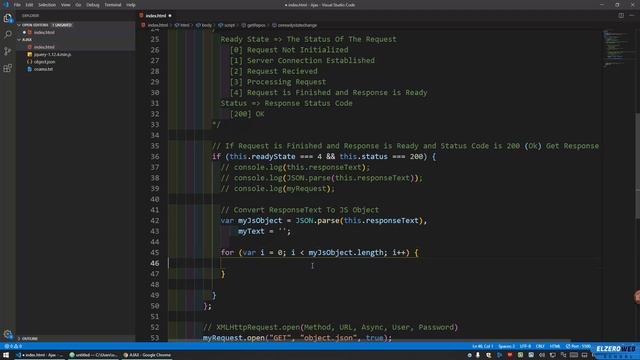640x360 pixels.
Task: Click the getRepos breadcrumb
Action: pos(256,25)
